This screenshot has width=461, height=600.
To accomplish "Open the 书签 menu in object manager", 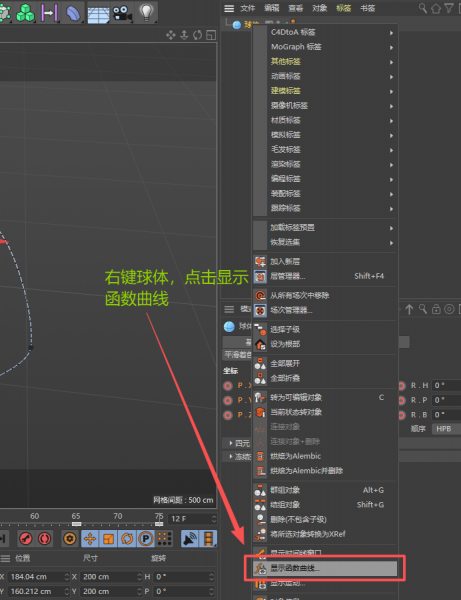I will click(x=368, y=8).
